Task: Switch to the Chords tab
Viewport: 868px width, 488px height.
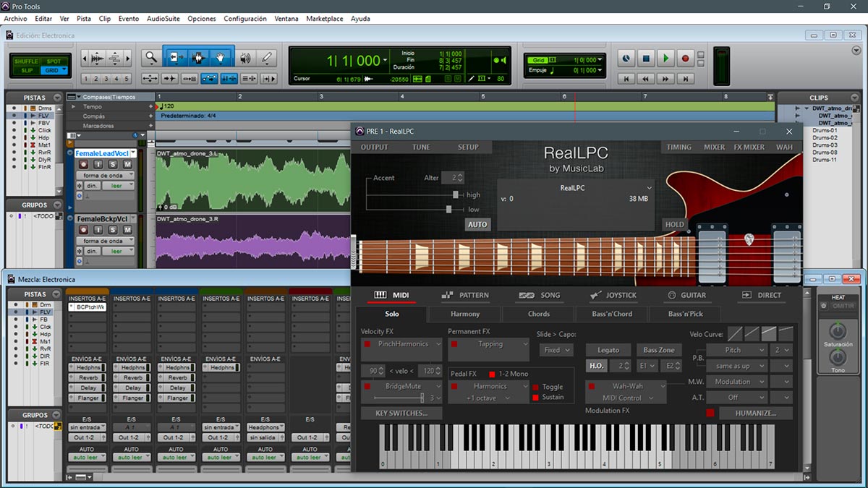Action: pos(539,314)
